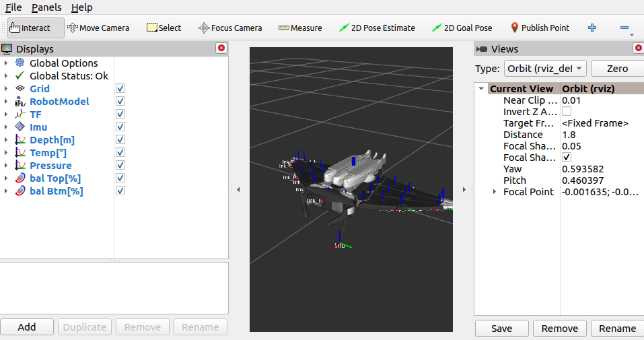Click the Views panel camera icon
The image size is (644, 340).
482,49
